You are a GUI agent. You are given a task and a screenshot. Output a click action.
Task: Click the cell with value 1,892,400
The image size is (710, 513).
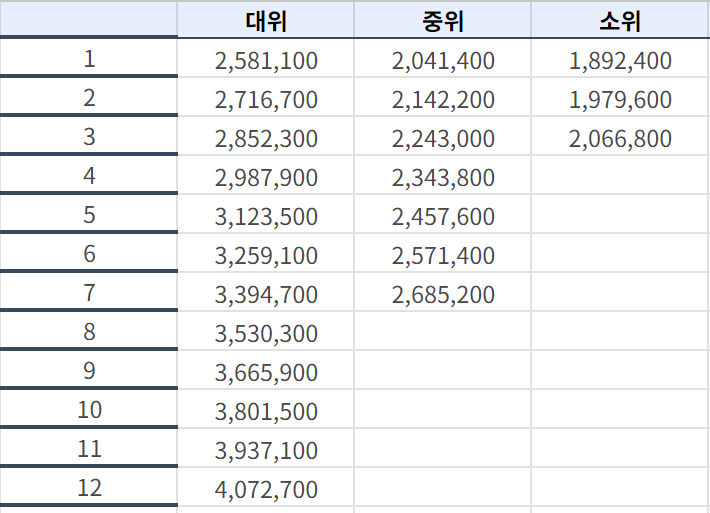click(620, 58)
